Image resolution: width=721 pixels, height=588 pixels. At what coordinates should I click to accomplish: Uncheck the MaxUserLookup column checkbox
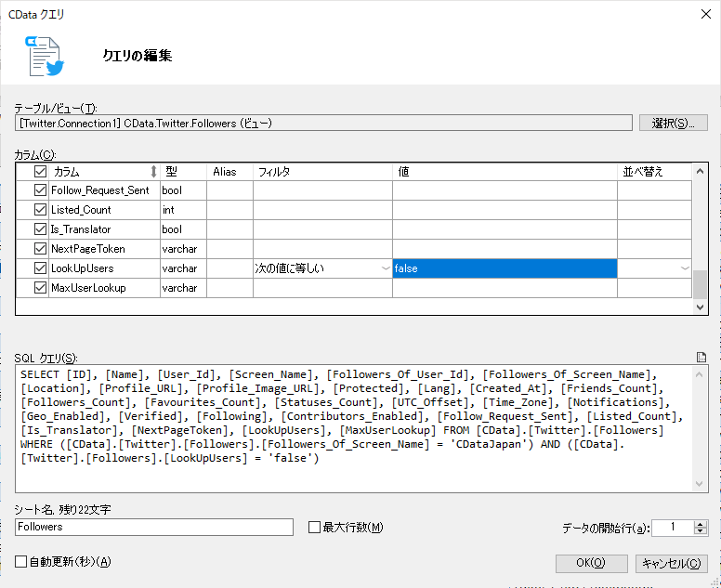(41, 288)
